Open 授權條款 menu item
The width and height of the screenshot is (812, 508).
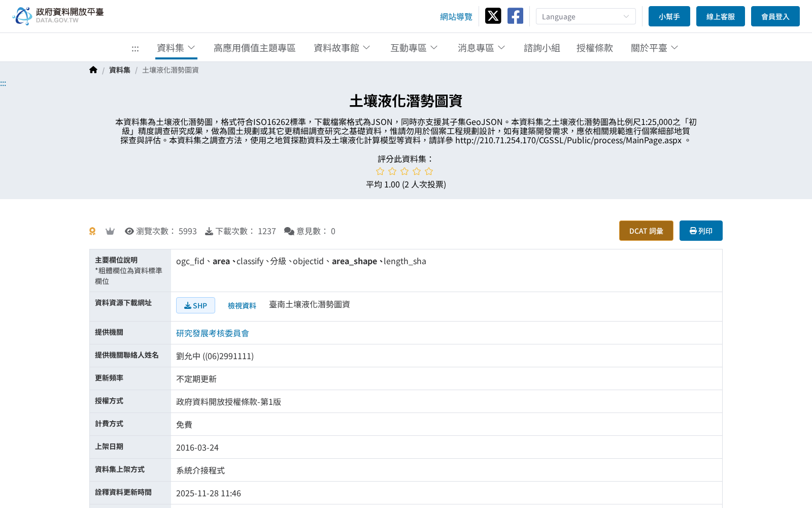coord(595,48)
